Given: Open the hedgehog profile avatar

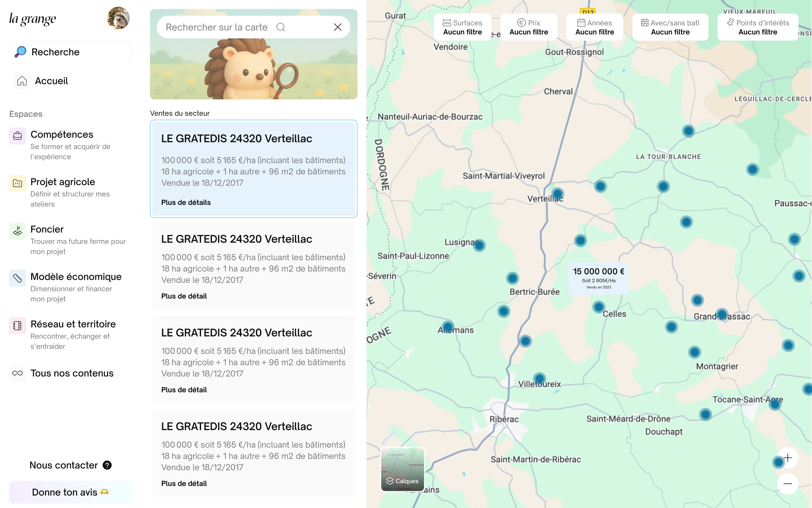Looking at the screenshot, I should pyautogui.click(x=118, y=18).
